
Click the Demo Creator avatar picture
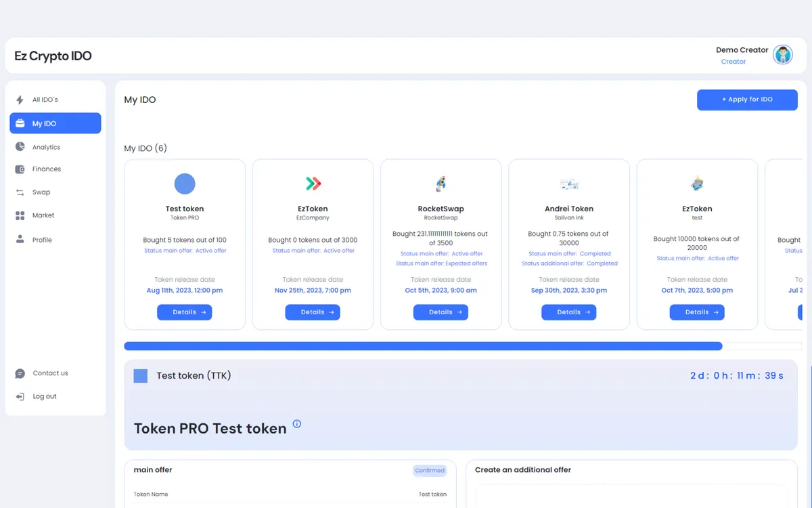click(x=783, y=55)
